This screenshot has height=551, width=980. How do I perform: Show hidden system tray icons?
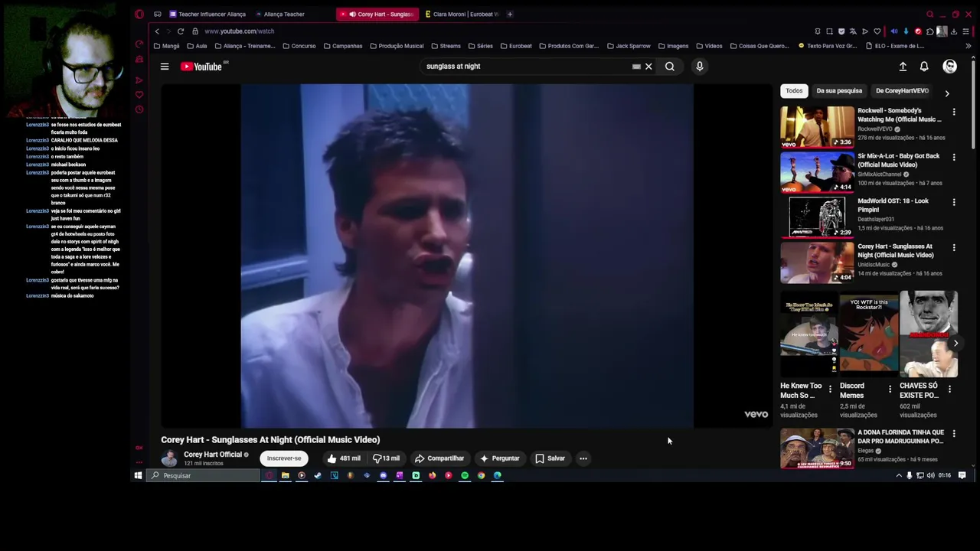click(899, 476)
